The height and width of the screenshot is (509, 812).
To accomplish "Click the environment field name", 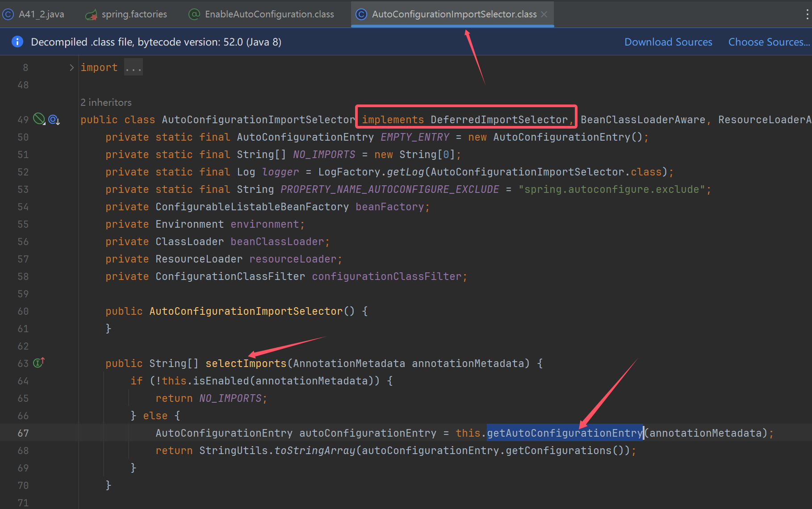I will pyautogui.click(x=264, y=224).
